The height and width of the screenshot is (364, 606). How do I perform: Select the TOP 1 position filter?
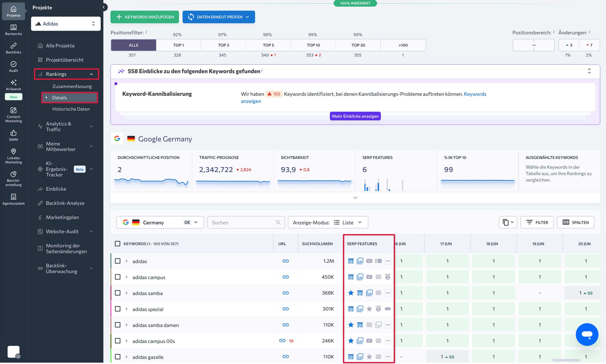(178, 45)
